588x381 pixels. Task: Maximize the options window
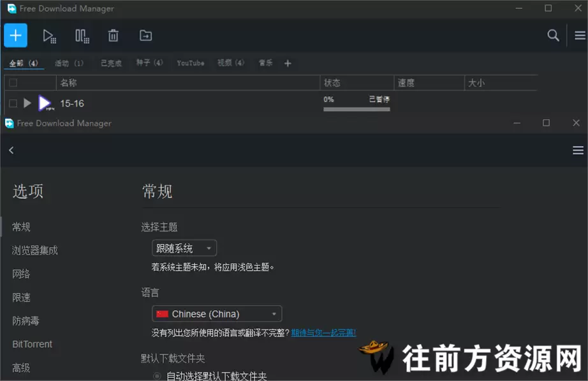click(546, 123)
